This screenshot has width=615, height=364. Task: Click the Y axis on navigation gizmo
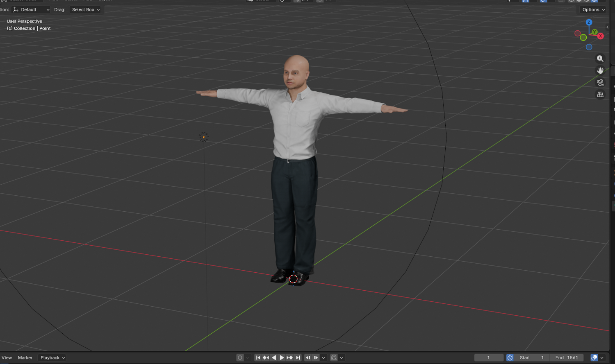pyautogui.click(x=594, y=32)
